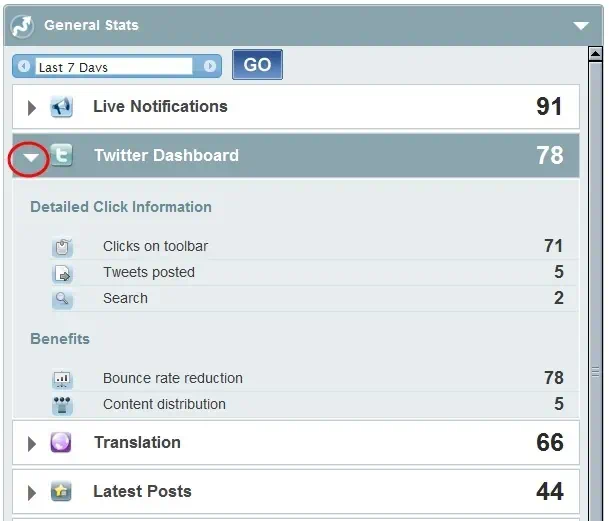Viewport: 609px width, 521px height.
Task: Click the Twitter Dashboard count 78
Action: (550, 155)
